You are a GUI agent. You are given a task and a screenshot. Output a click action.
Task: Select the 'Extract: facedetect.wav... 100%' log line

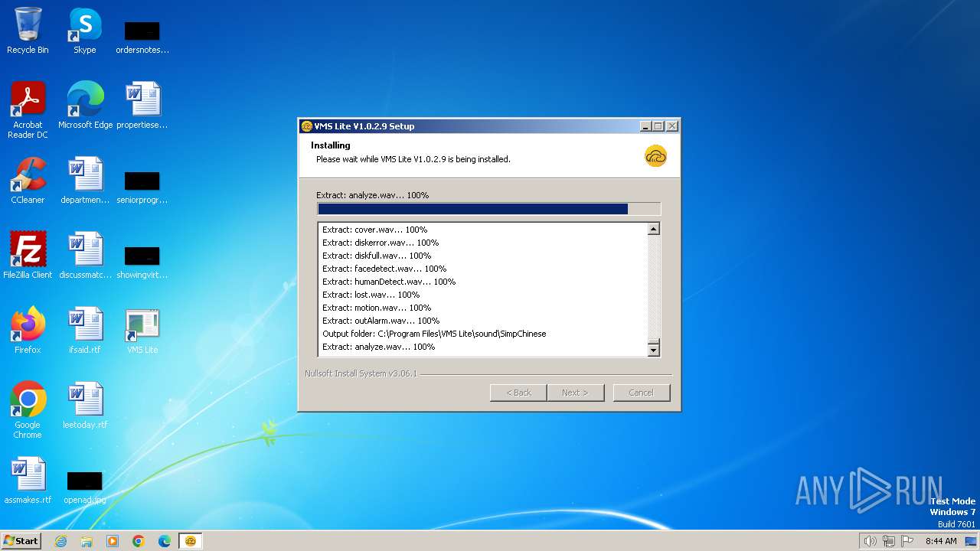pyautogui.click(x=384, y=269)
